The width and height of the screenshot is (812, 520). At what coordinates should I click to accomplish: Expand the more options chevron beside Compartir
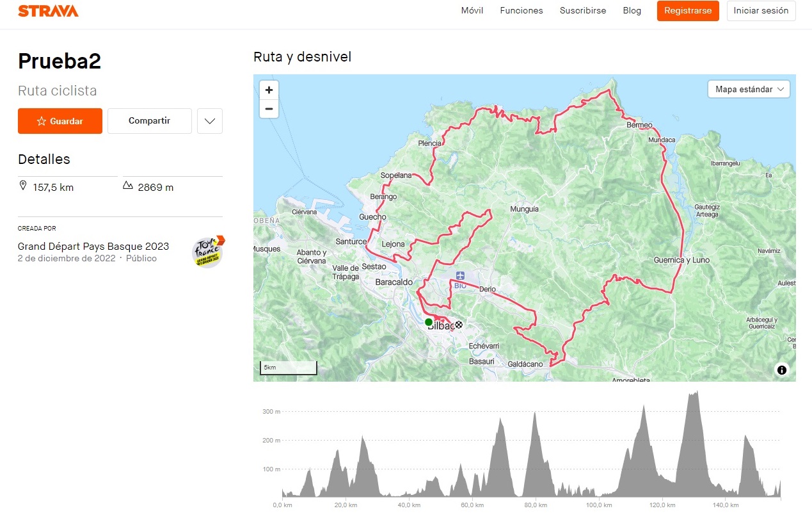(210, 121)
